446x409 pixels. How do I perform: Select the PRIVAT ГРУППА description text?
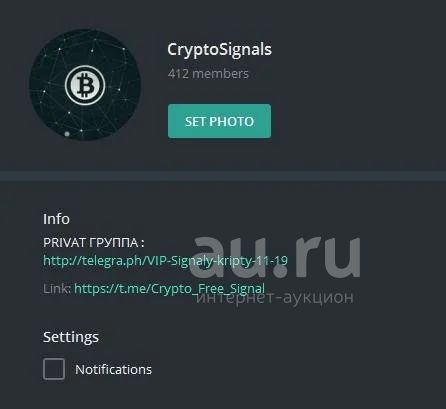point(94,242)
